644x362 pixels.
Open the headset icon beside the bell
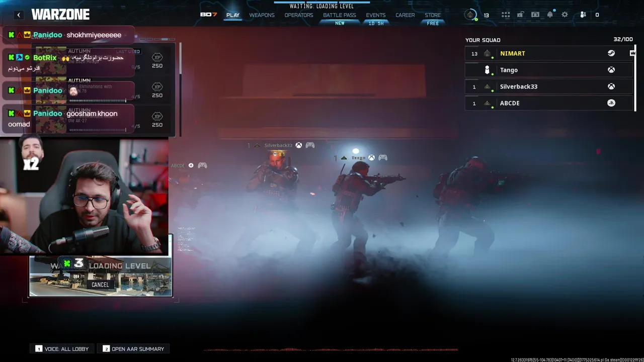click(x=535, y=15)
